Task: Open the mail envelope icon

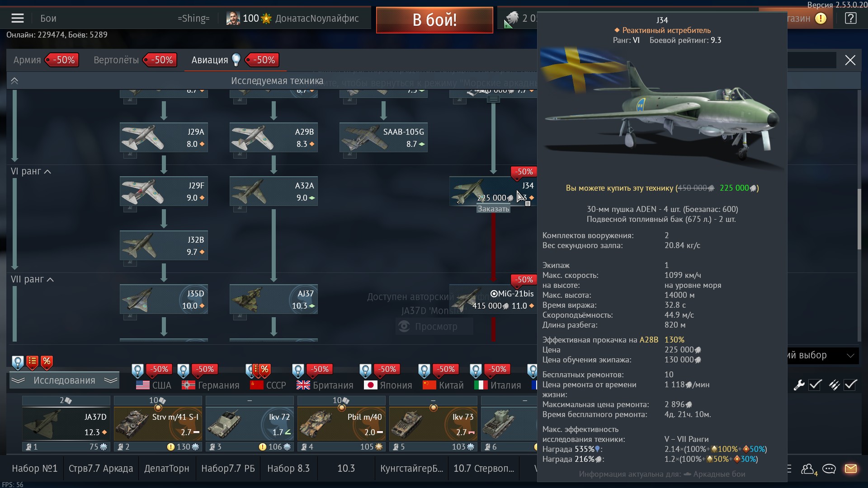Action: coord(850,469)
